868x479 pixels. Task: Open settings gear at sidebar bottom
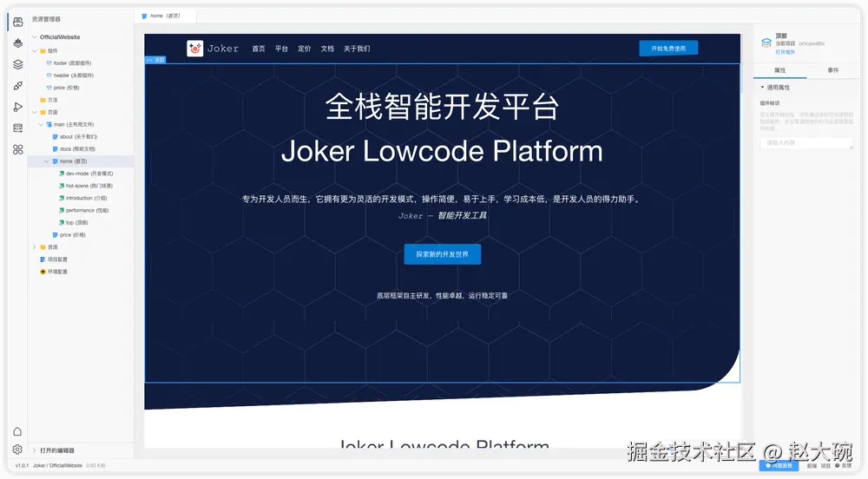click(x=17, y=449)
